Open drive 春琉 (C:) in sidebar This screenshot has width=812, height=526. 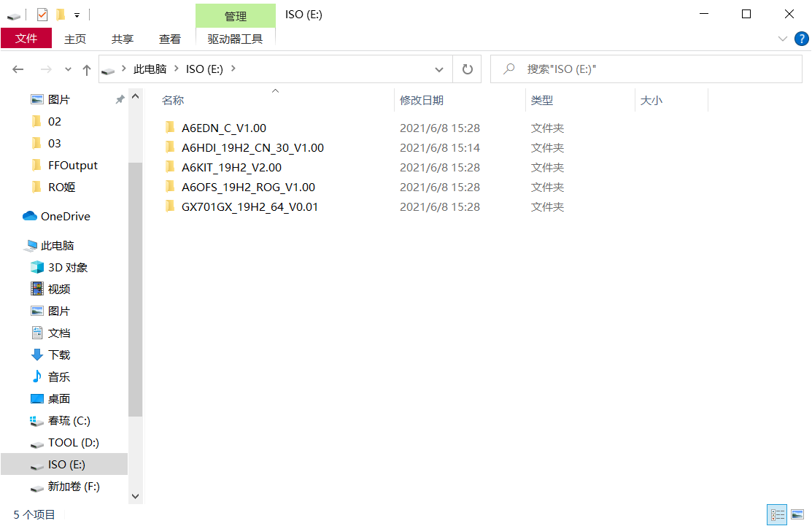[69, 420]
